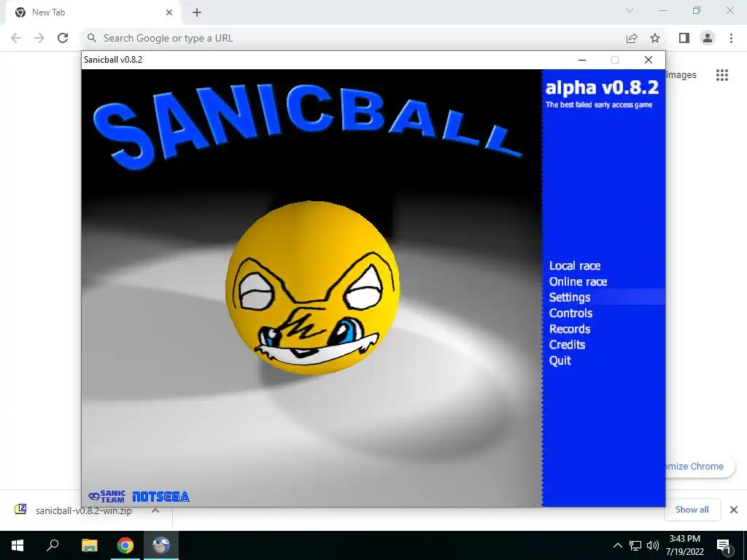Screen dimensions: 747x560
Task: Select Quit in the game menu
Action: tap(560, 360)
